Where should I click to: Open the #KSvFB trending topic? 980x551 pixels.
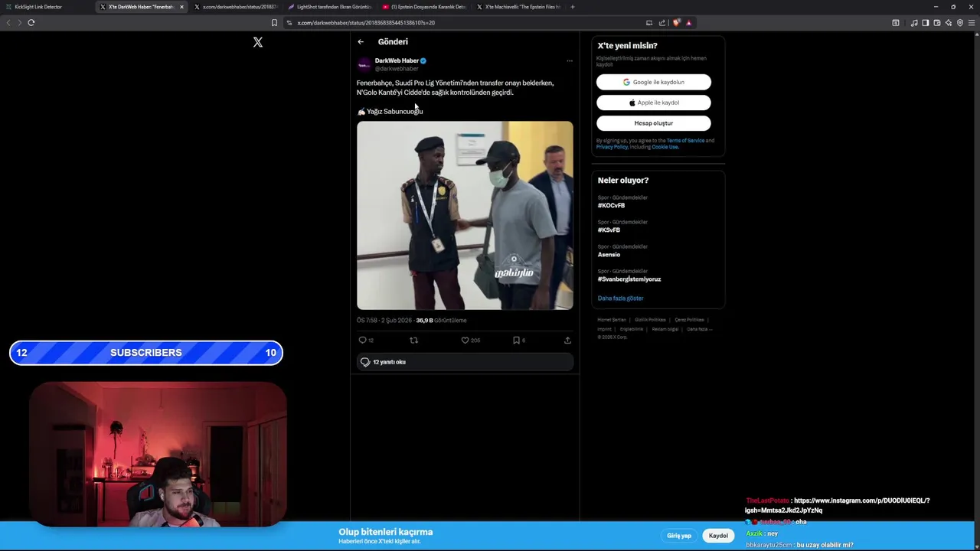pos(609,230)
